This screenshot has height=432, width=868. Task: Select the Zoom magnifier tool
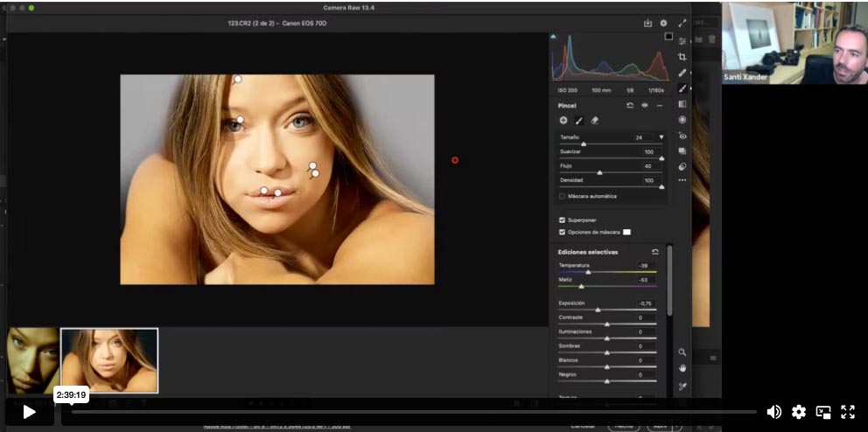click(x=682, y=352)
